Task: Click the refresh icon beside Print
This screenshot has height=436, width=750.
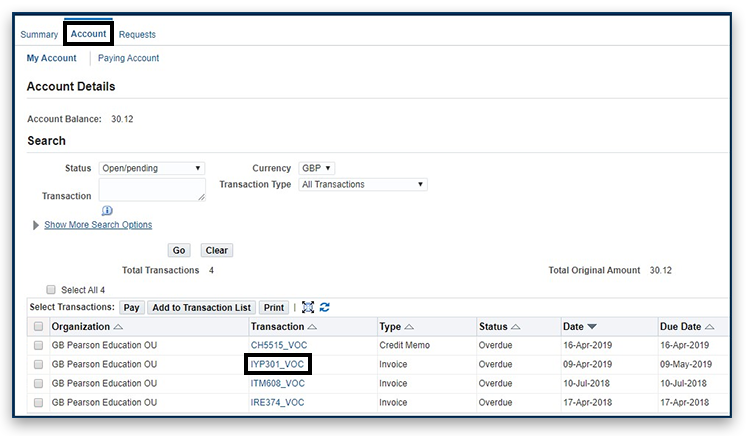Action: pos(324,308)
